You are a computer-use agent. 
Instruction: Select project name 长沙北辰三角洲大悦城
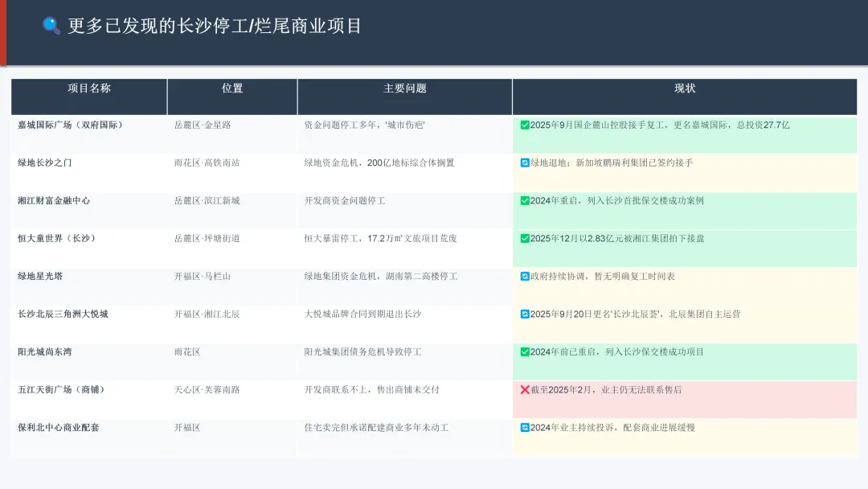pos(63,314)
